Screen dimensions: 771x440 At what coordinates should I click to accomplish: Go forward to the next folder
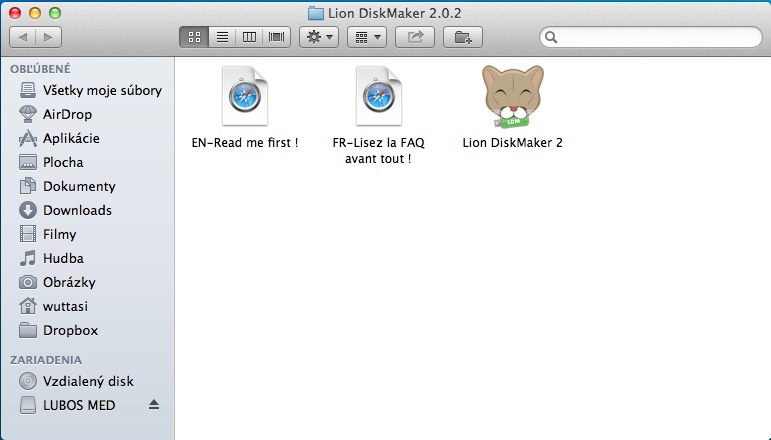coord(48,37)
